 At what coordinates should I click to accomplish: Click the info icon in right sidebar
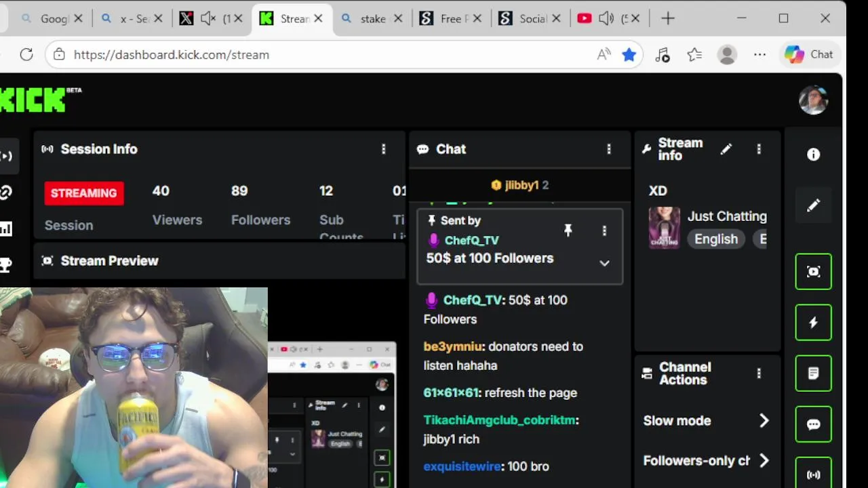point(814,155)
